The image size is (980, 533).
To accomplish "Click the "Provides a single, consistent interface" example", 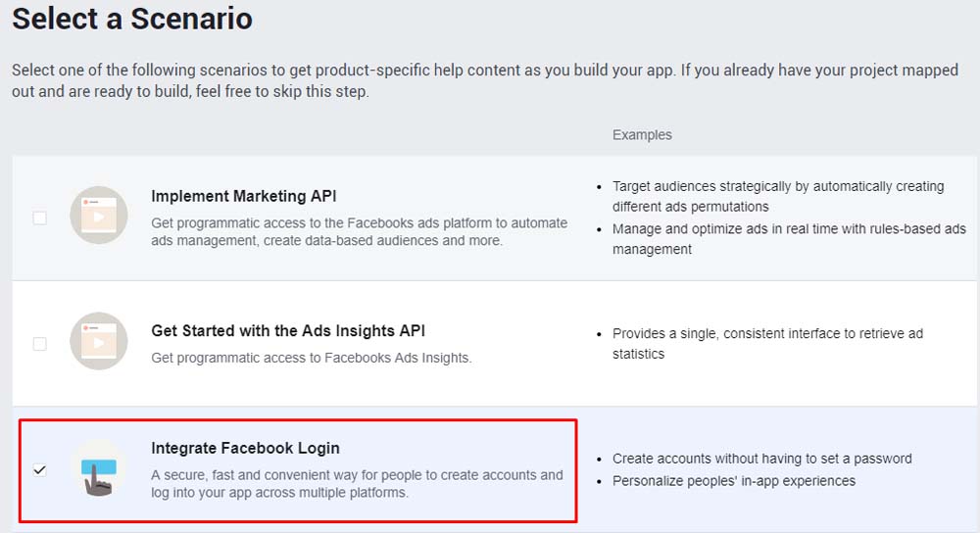I will pyautogui.click(x=767, y=343).
